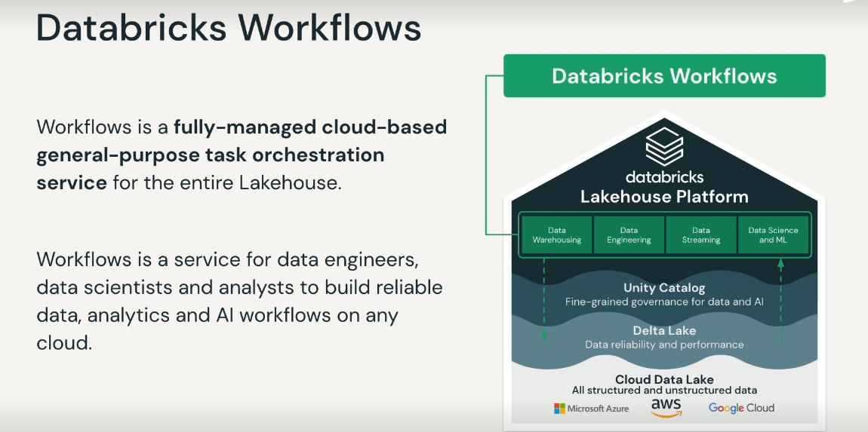
Task: Click 'data scientists and analysts to build reliable' line
Action: 240,287
